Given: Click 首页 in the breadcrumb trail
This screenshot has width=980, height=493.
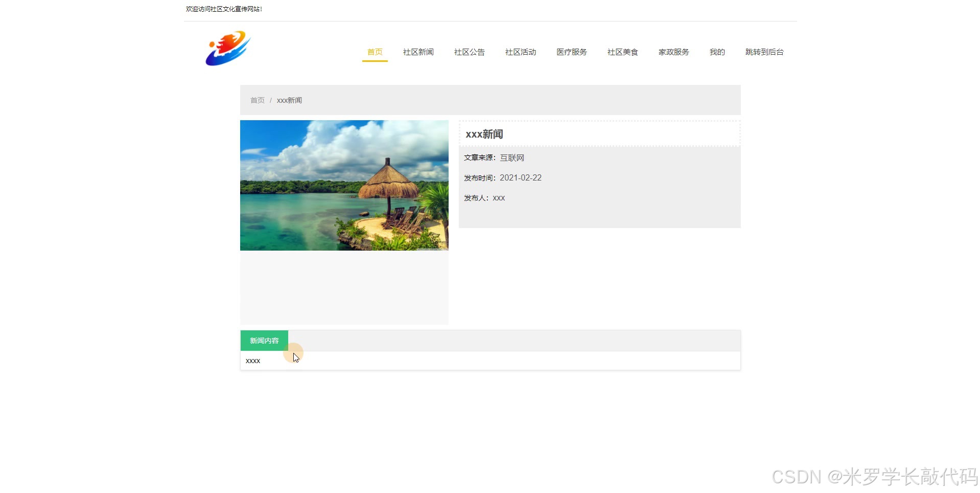Looking at the screenshot, I should [257, 100].
